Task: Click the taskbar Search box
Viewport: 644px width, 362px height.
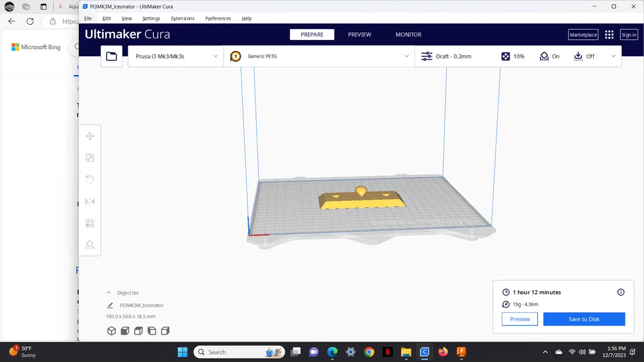Action: [x=239, y=352]
